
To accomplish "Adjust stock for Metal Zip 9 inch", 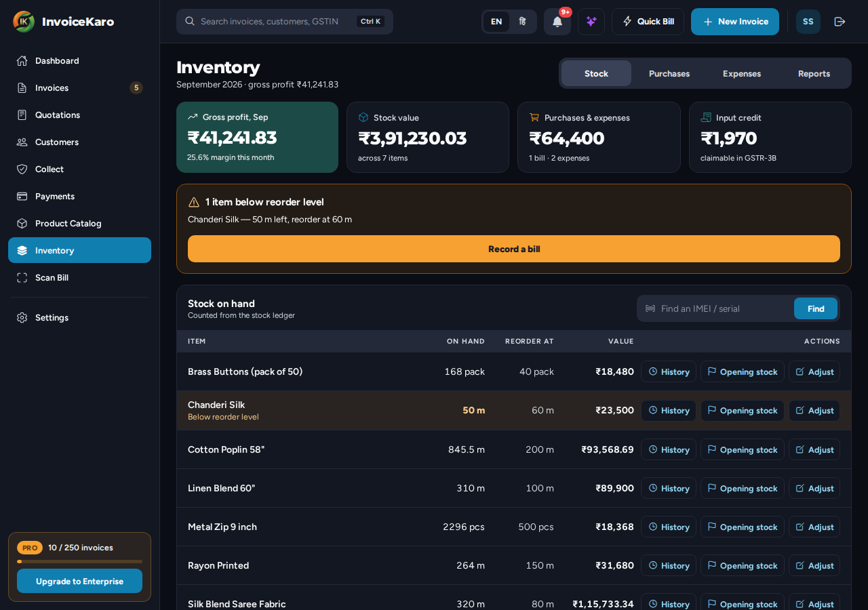I will (x=814, y=527).
